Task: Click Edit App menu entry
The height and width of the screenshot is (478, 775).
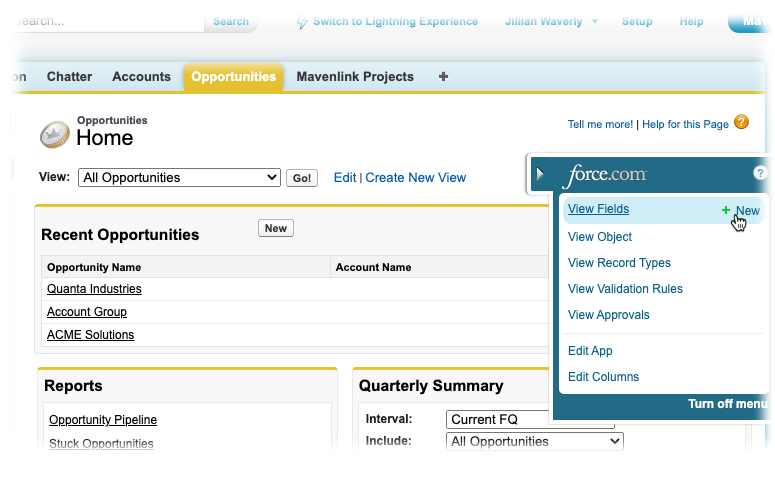Action: click(590, 351)
